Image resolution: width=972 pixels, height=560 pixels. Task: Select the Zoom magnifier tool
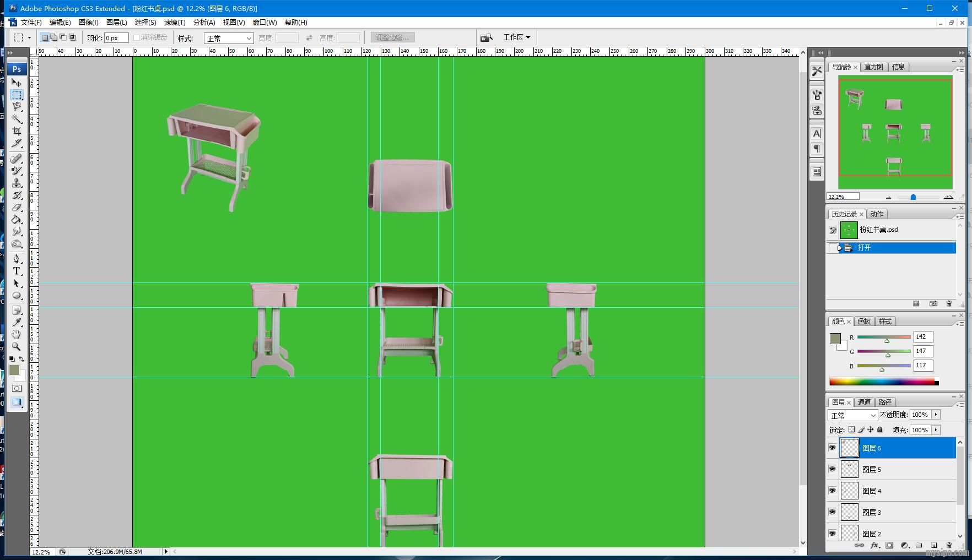(17, 347)
